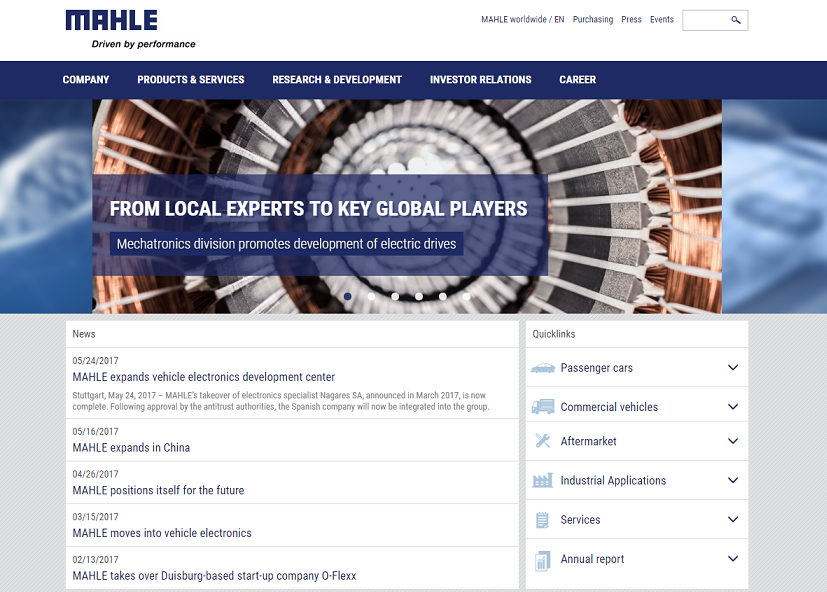
Task: Open the Products & Services menu
Action: [x=191, y=80]
